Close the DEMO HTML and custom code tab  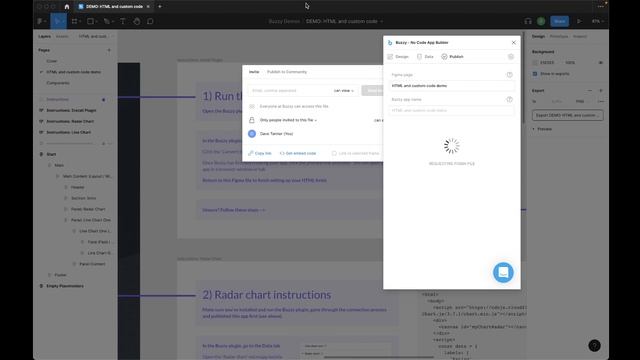coord(148,7)
